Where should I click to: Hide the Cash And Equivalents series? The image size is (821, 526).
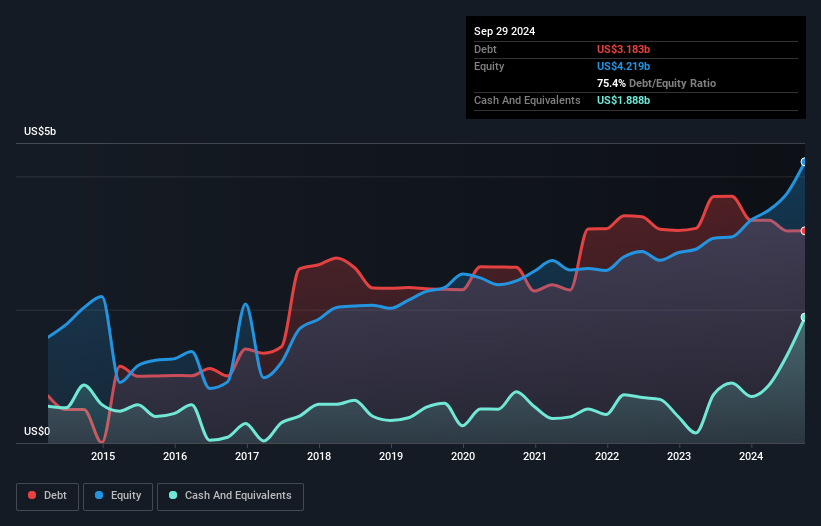tap(230, 495)
